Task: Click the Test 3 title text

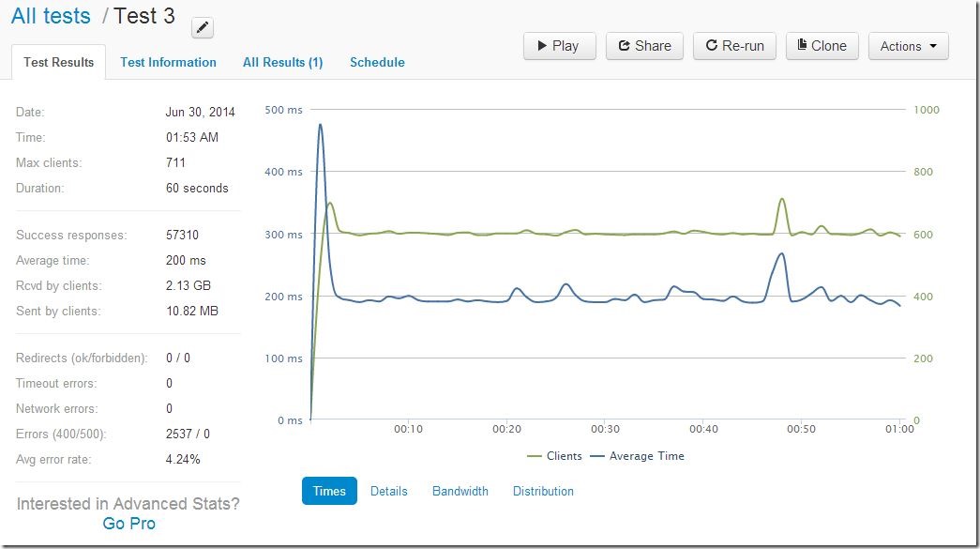Action: click(144, 16)
